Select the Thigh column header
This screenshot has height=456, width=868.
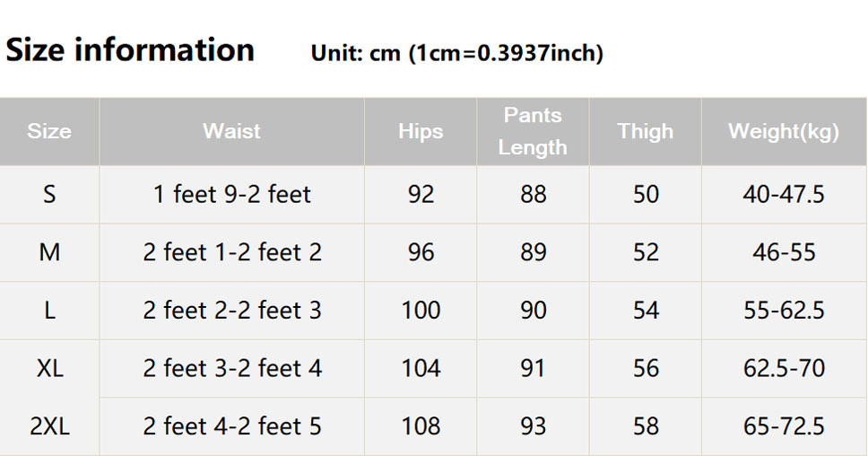click(646, 132)
